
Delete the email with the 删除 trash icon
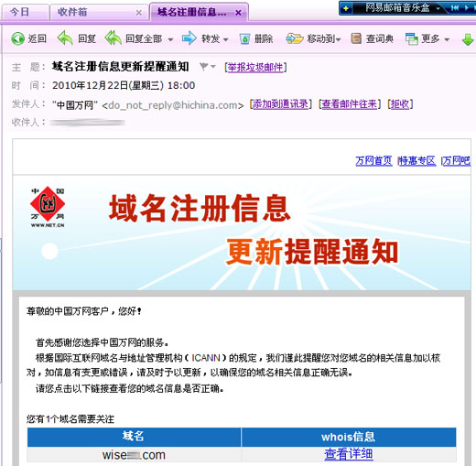[x=244, y=38]
